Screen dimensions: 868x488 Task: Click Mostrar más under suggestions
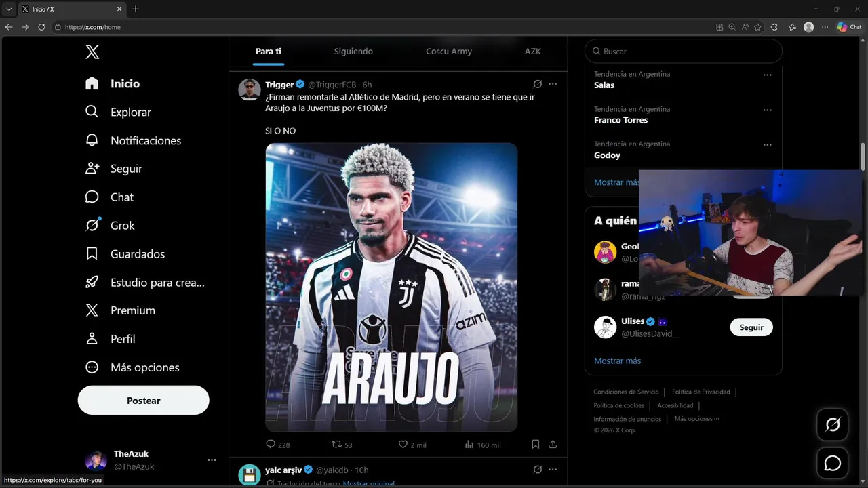(x=617, y=361)
